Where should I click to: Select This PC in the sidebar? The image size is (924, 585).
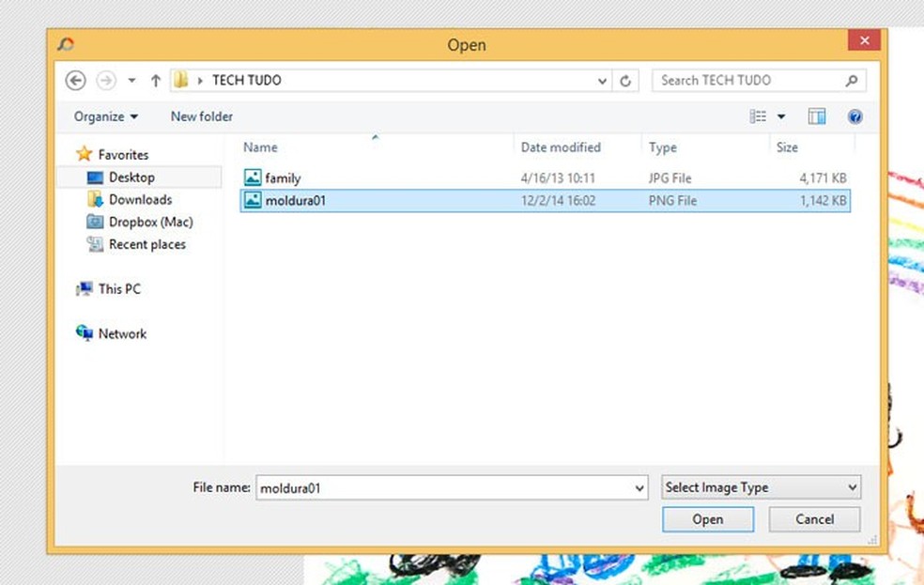tap(119, 289)
